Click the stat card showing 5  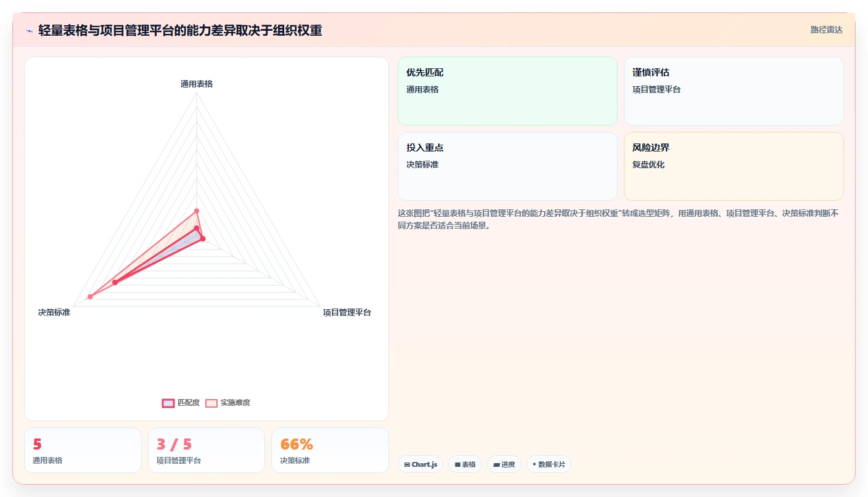click(83, 450)
